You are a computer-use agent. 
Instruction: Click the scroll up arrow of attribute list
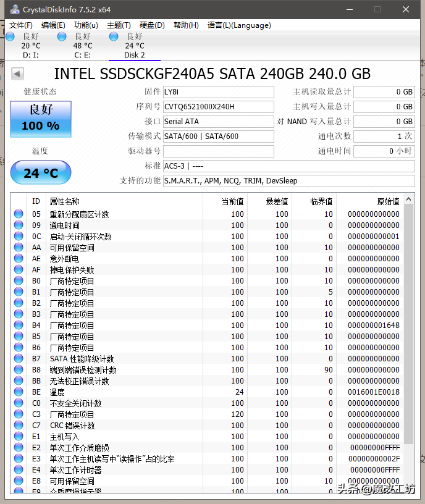pyautogui.click(x=408, y=199)
